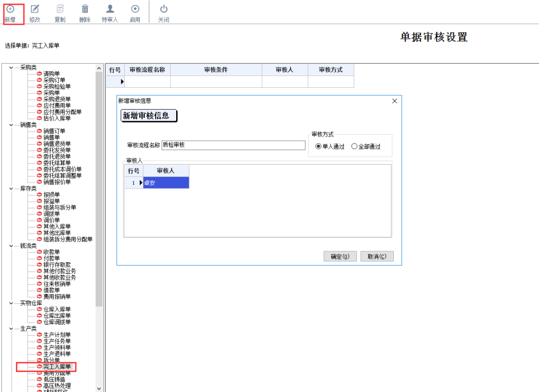
Task: Collapse the 库存类 tree group
Action: pyautogui.click(x=11, y=189)
